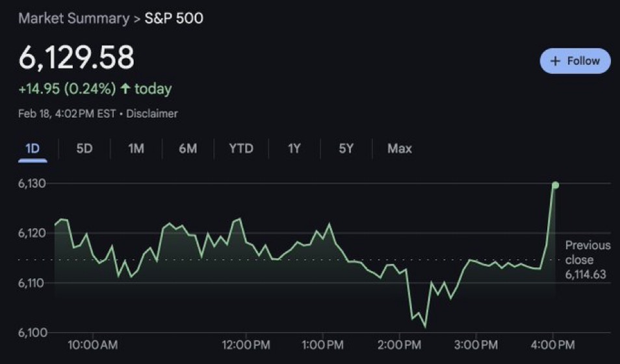Switch to the 1Y range tab
Screen dimensions: 620x364
tap(294, 149)
